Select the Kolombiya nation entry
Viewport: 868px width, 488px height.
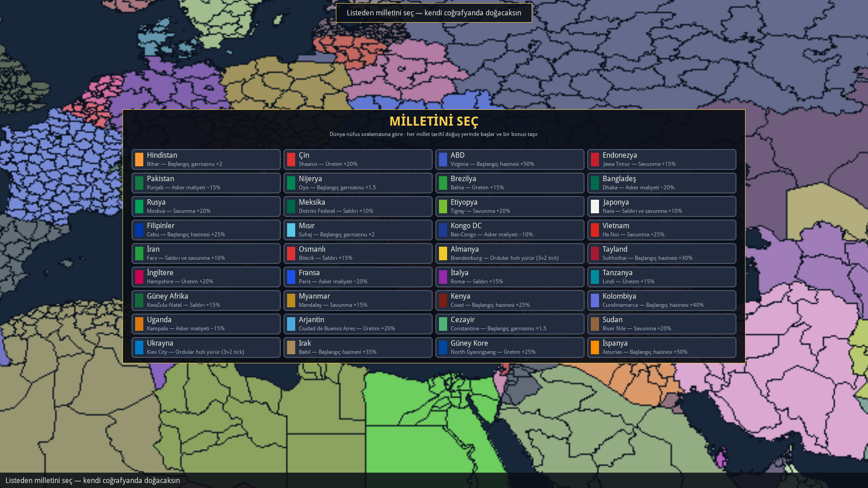pos(662,300)
